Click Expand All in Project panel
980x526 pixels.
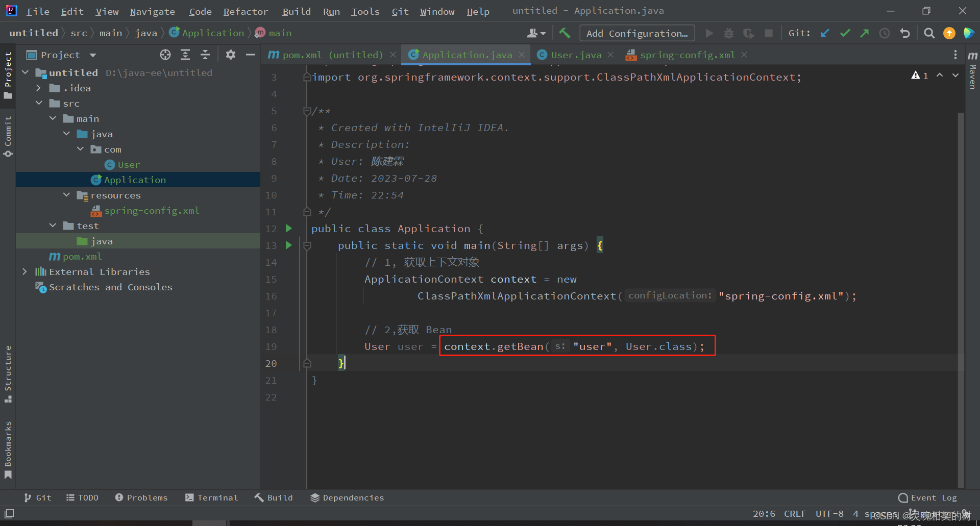click(185, 55)
